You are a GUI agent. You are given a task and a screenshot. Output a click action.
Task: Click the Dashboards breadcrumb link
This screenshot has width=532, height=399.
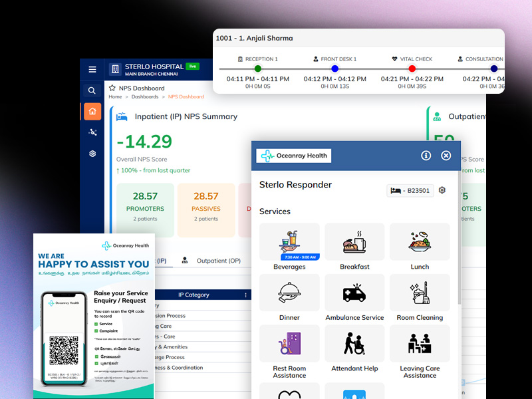coord(145,97)
